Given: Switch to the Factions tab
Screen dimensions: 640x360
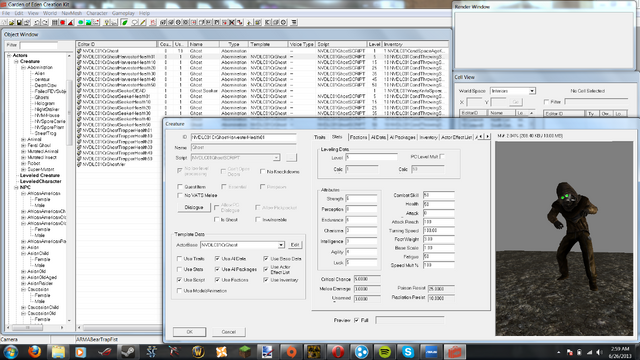Looking at the screenshot, I should tap(358, 137).
